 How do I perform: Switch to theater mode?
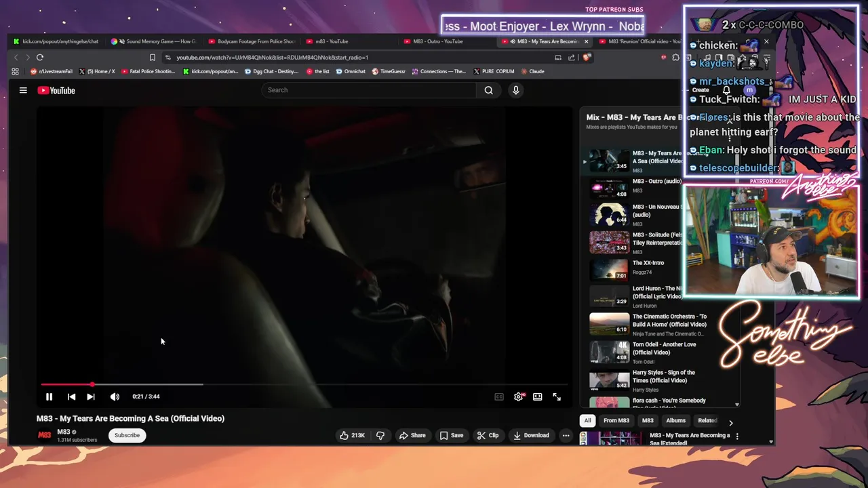click(538, 396)
